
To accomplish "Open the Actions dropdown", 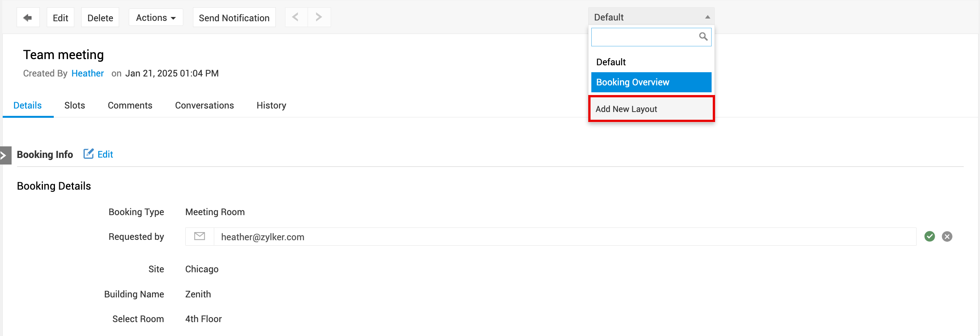I will (x=156, y=17).
